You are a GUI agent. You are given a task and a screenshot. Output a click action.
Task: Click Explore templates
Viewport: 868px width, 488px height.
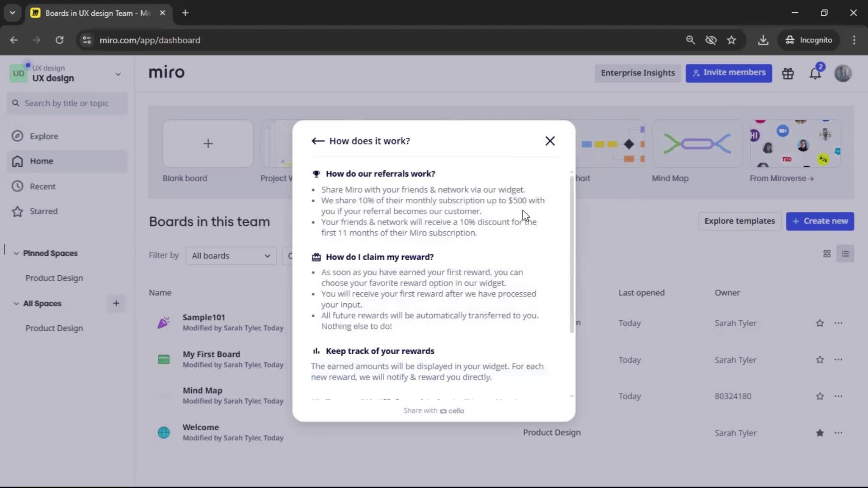(740, 221)
